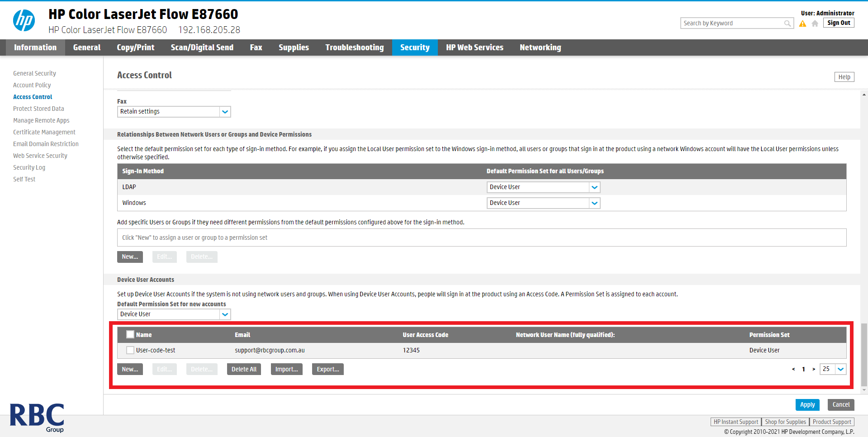Click the HP logo icon
Viewport: 868px width, 437px height.
24,21
